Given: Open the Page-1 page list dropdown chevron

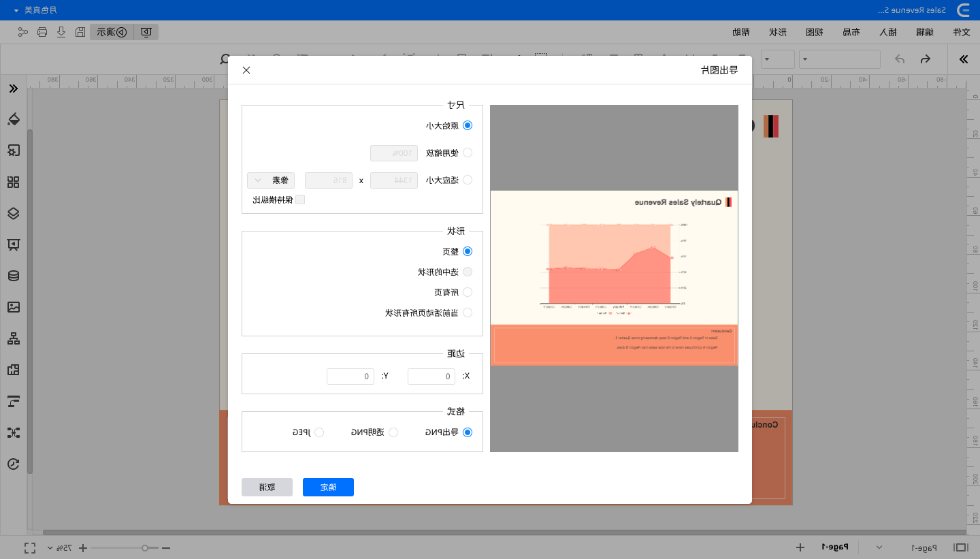Looking at the screenshot, I should (x=879, y=547).
